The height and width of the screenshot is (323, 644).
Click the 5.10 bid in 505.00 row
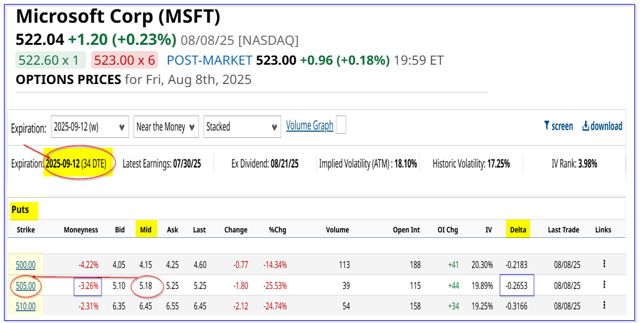click(118, 285)
